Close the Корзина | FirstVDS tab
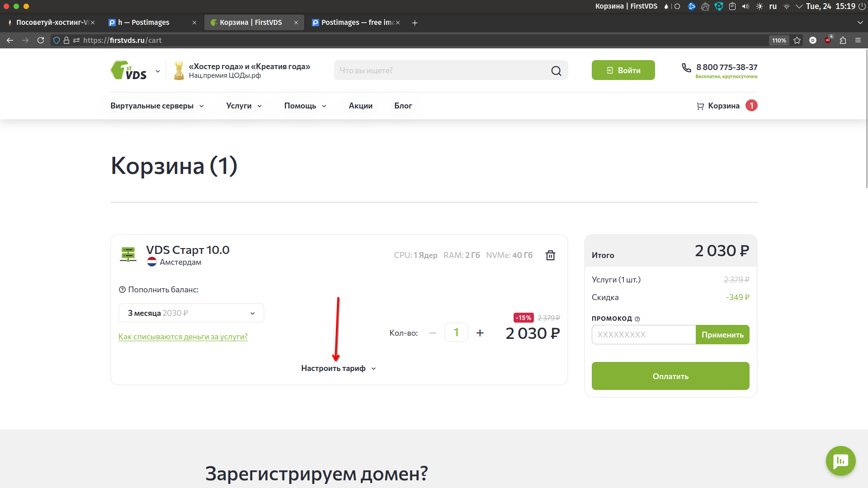The height and width of the screenshot is (488, 868). click(x=296, y=23)
